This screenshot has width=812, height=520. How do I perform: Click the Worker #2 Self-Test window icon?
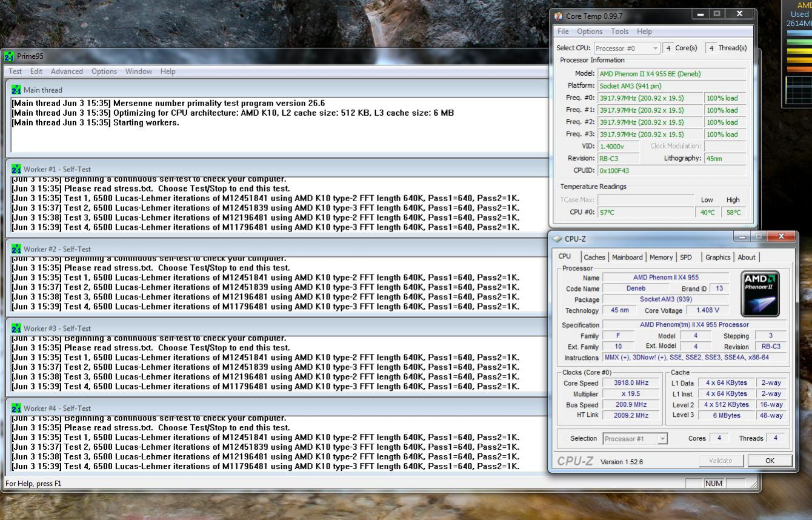point(16,249)
